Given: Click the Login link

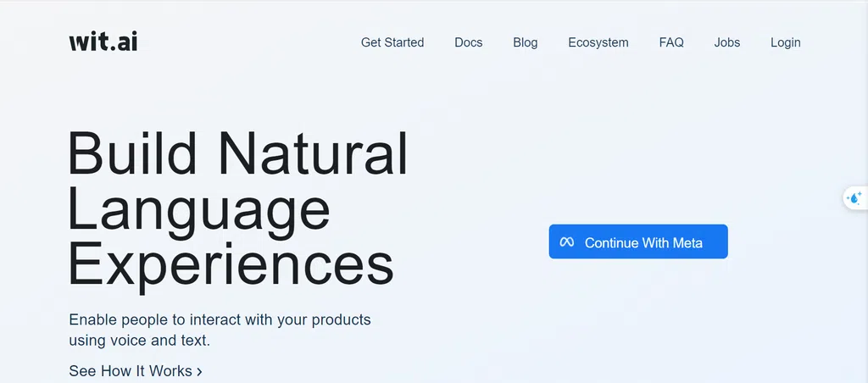Looking at the screenshot, I should point(786,42).
